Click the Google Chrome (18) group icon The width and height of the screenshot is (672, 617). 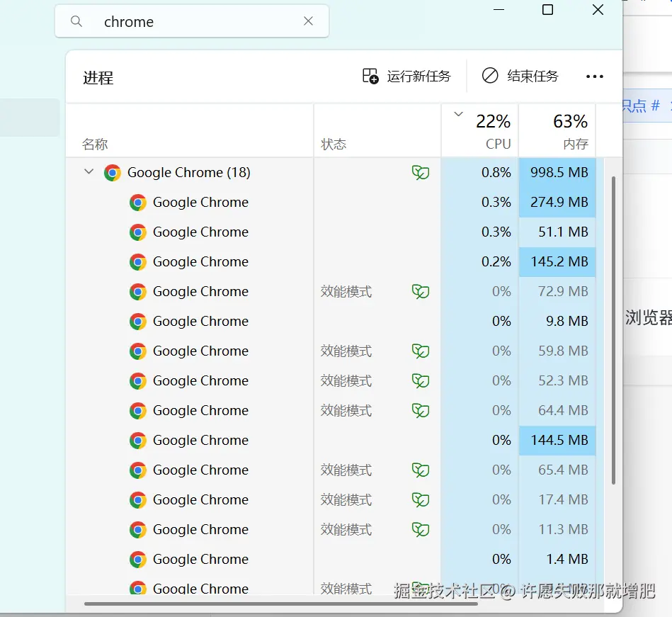pos(113,173)
